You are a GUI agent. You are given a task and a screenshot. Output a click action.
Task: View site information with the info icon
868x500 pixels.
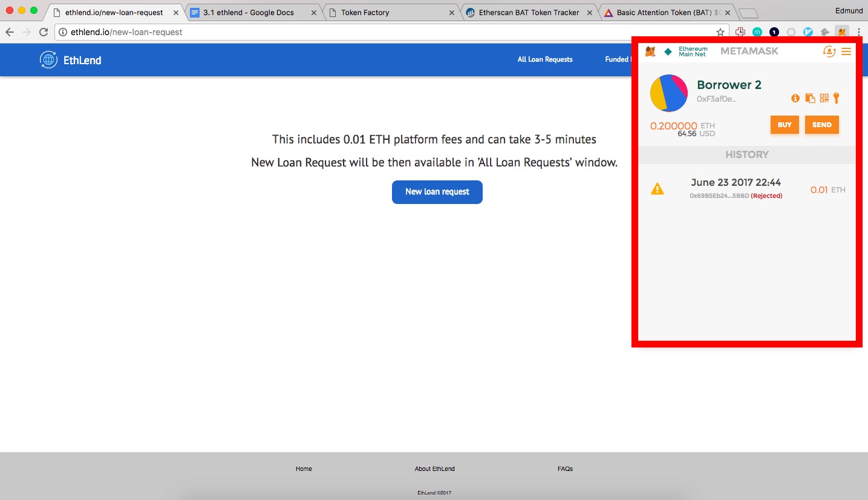click(x=63, y=32)
